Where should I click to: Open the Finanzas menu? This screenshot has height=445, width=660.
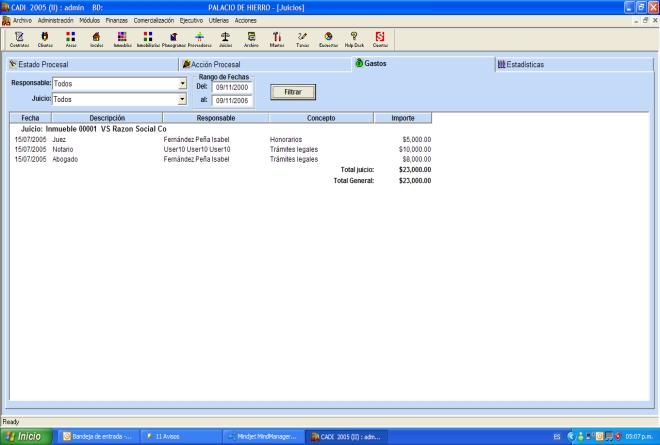pos(116,20)
